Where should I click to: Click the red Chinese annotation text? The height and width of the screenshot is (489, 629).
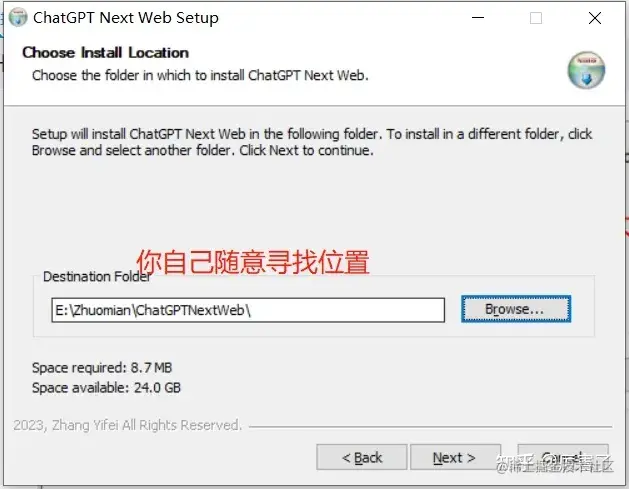(253, 262)
